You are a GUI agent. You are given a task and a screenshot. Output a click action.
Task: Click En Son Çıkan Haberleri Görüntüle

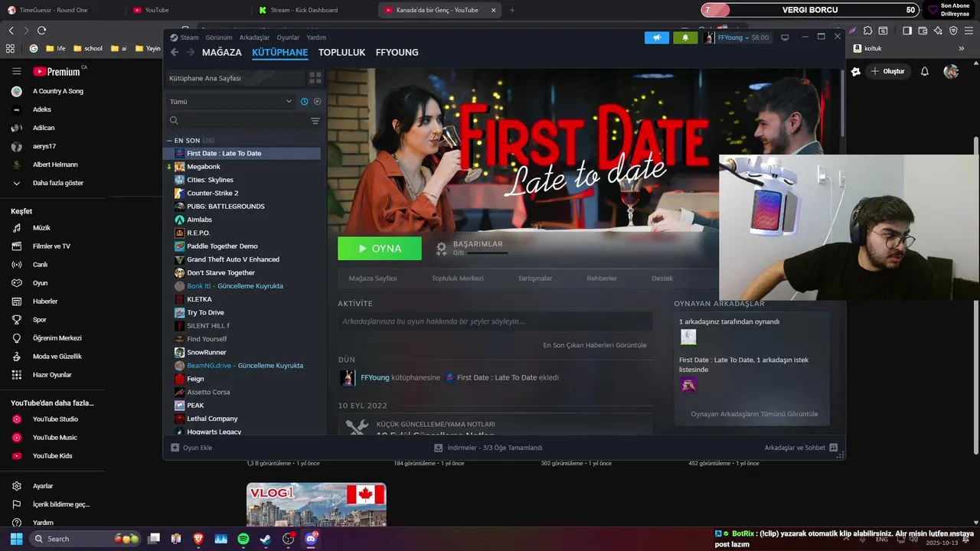pos(595,345)
